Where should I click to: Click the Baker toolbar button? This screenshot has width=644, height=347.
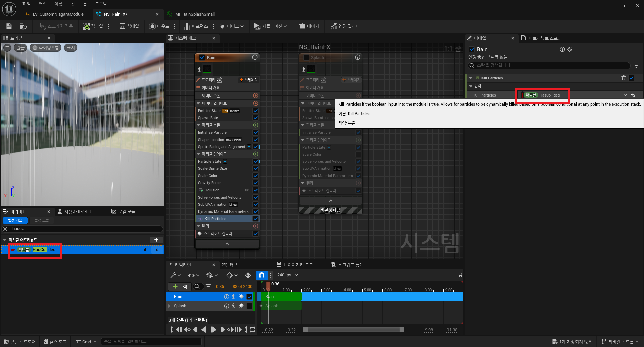click(x=309, y=26)
